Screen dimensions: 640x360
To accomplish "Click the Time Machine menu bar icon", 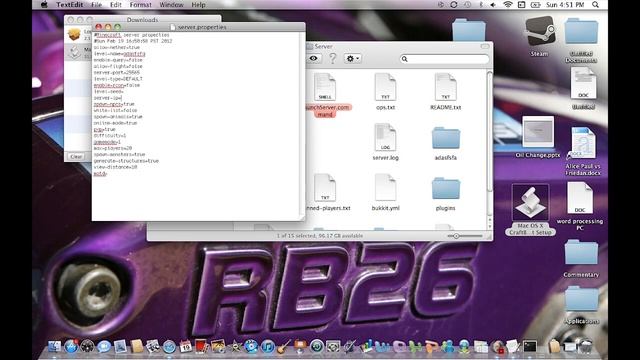I will tap(467, 5).
